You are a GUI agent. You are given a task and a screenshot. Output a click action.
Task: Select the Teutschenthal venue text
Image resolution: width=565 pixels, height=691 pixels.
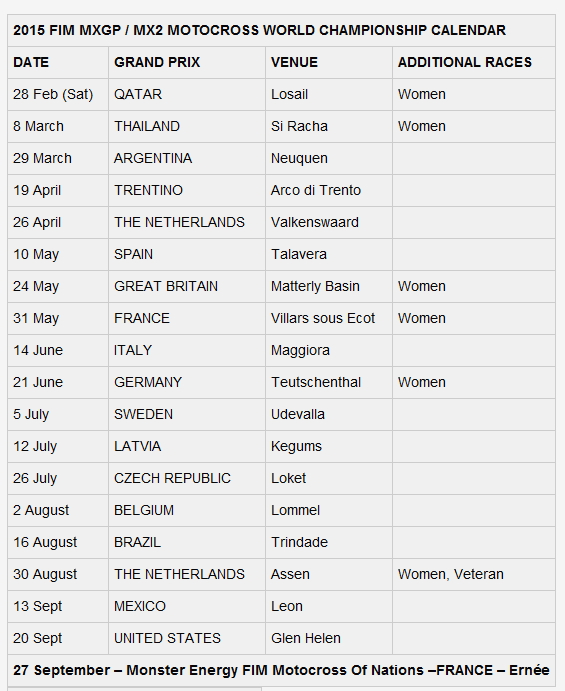tap(316, 382)
